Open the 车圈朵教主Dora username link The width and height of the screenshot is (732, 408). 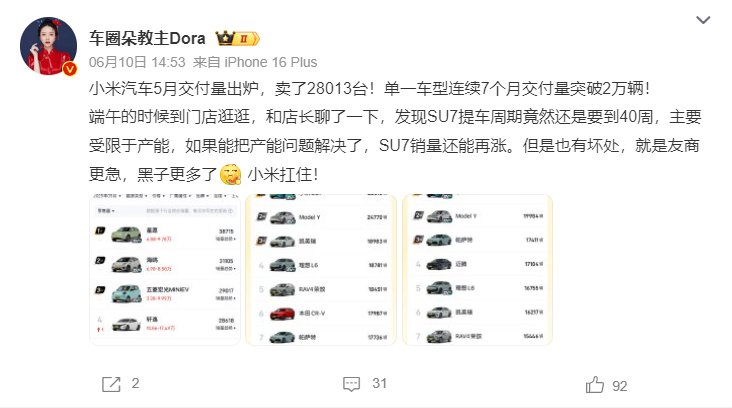coord(147,38)
